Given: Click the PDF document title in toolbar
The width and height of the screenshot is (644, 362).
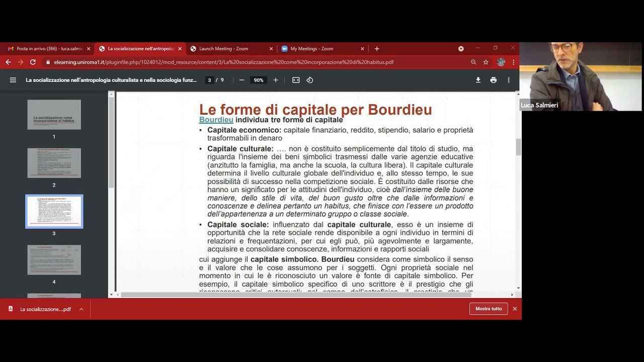Looking at the screenshot, I should [111, 80].
